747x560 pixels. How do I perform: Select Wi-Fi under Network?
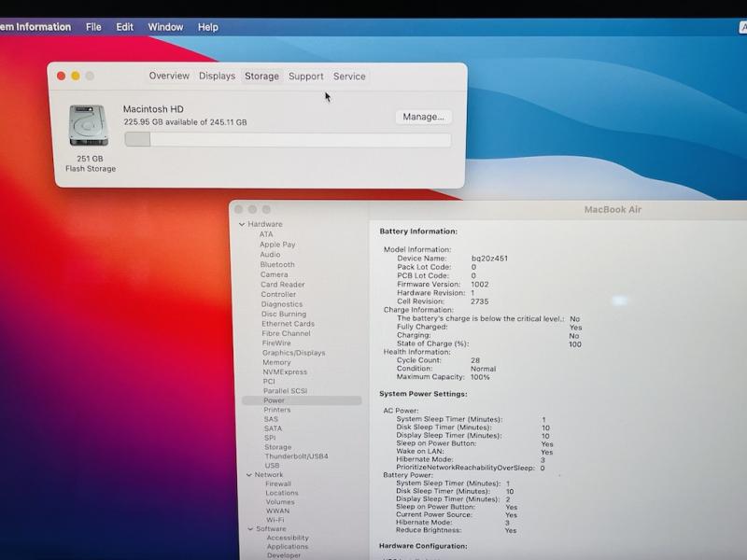(x=275, y=520)
